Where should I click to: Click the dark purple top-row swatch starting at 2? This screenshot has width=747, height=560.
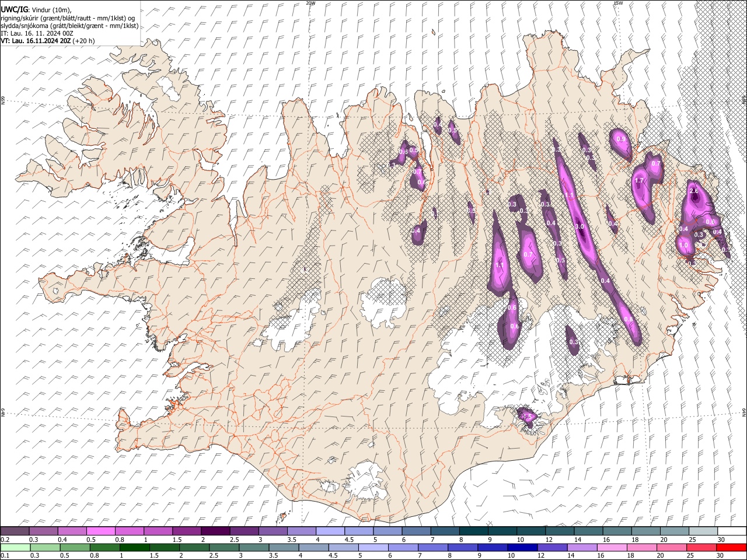[215, 531]
